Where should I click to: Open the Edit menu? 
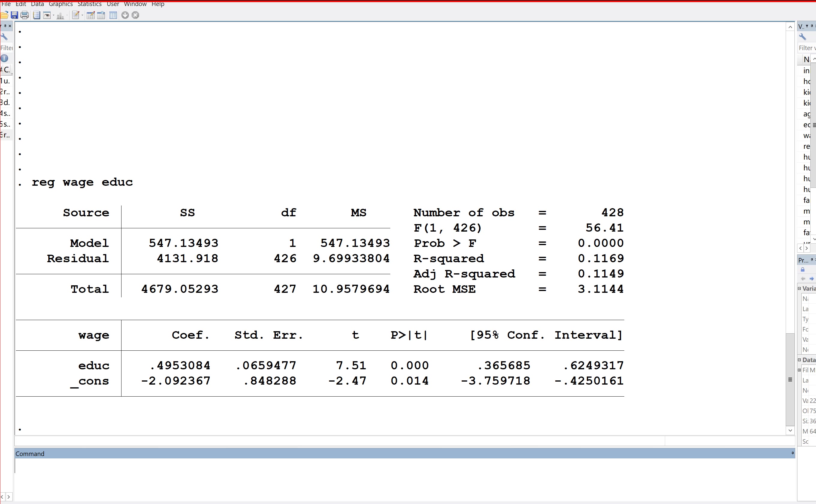(x=21, y=4)
